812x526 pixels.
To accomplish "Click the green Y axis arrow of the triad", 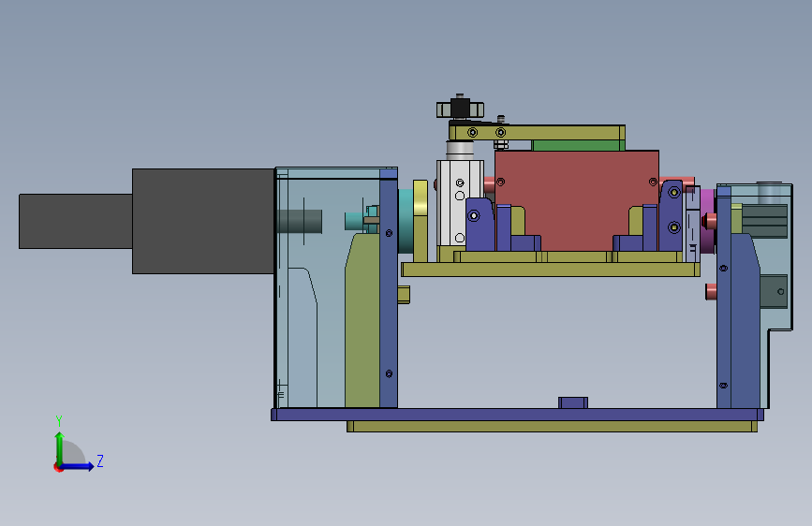I will (60, 447).
